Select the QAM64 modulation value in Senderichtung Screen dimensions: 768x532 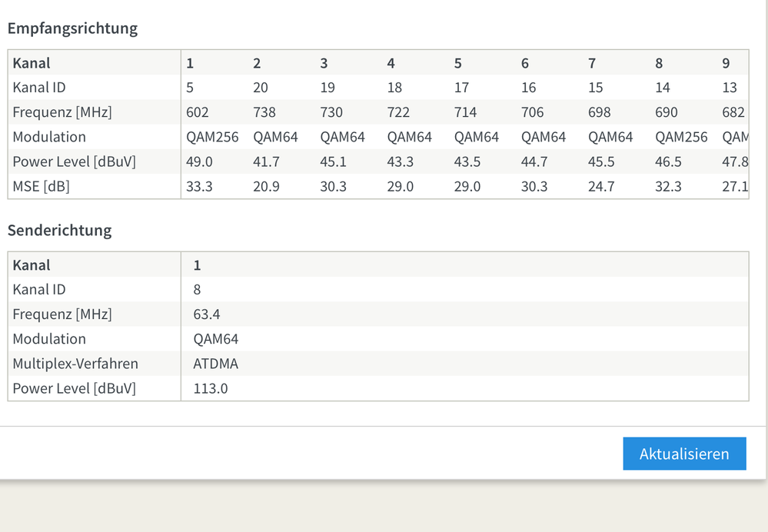pyautogui.click(x=216, y=339)
